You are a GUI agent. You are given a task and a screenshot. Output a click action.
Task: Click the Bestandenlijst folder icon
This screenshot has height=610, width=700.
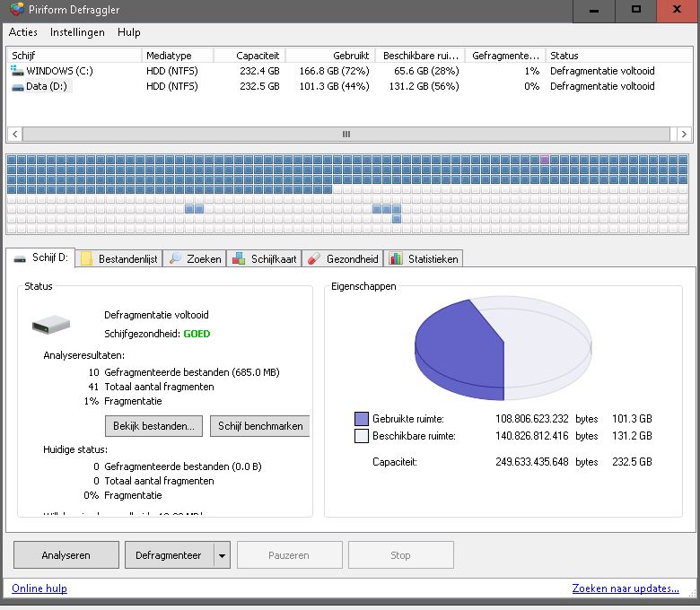pos(87,259)
